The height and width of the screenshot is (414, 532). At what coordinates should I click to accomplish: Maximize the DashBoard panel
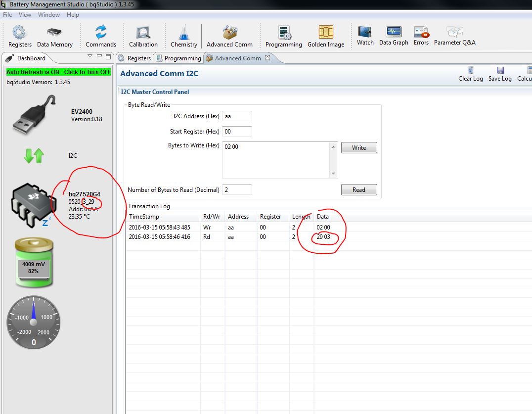point(108,56)
